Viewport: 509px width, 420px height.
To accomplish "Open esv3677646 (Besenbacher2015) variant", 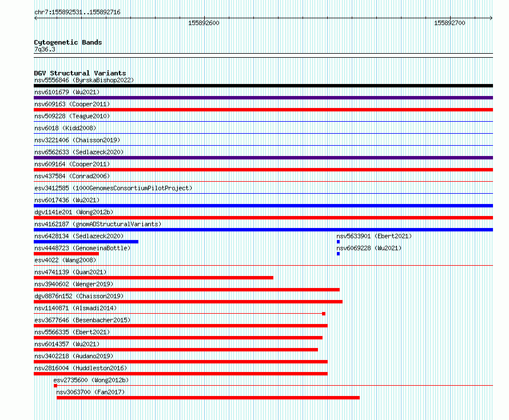I will (x=82, y=320).
